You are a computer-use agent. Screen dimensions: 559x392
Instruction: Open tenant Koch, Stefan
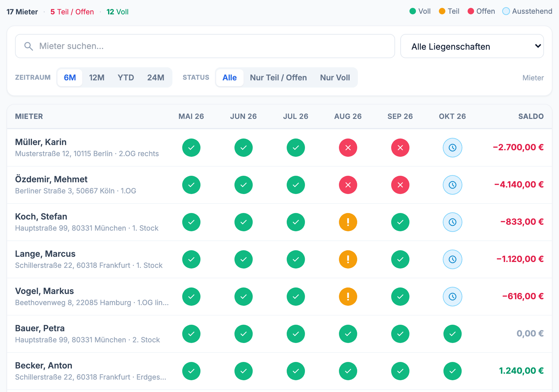(41, 217)
